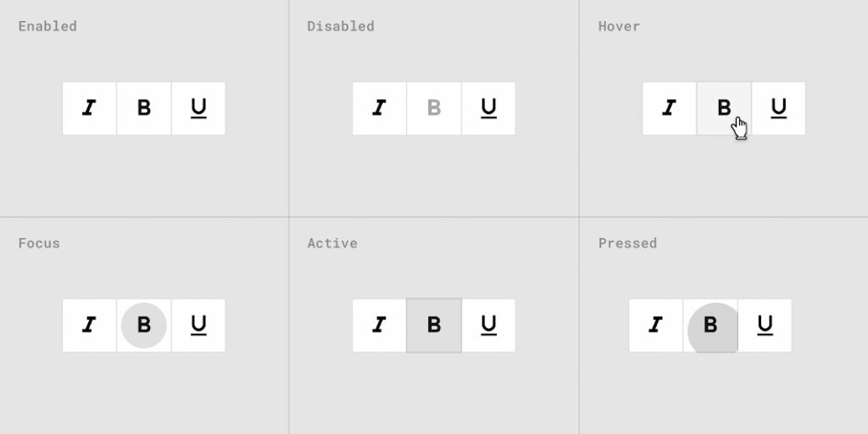
Task: Click the focused Bold button with circle
Action: 144,325
